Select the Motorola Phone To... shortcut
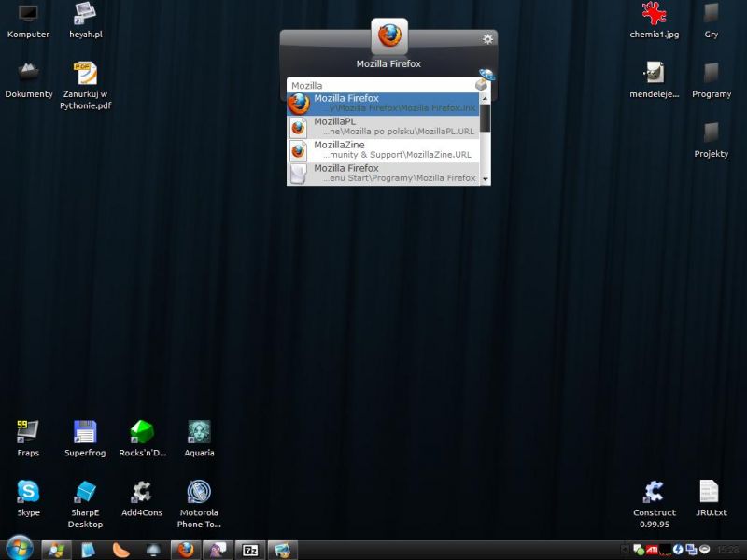 199,504
